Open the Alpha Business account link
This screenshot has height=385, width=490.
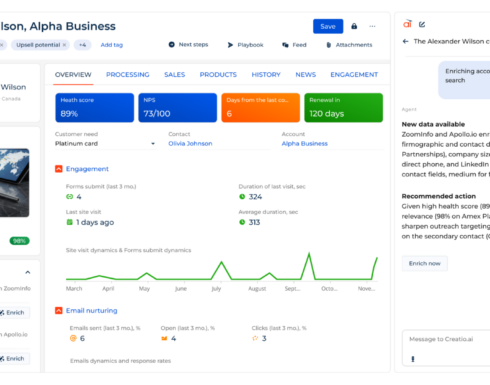click(304, 144)
